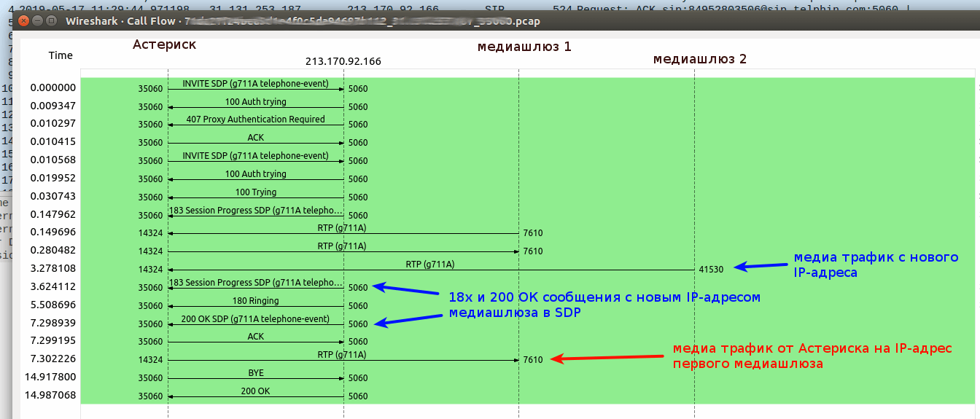Click the ACK request row in the background Wireshark window
980x419 pixels.
(x=490, y=9)
